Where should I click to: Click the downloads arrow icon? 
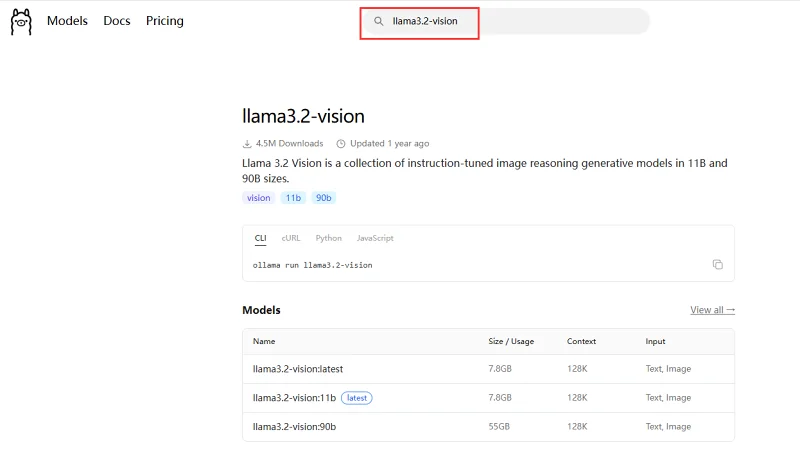click(247, 144)
